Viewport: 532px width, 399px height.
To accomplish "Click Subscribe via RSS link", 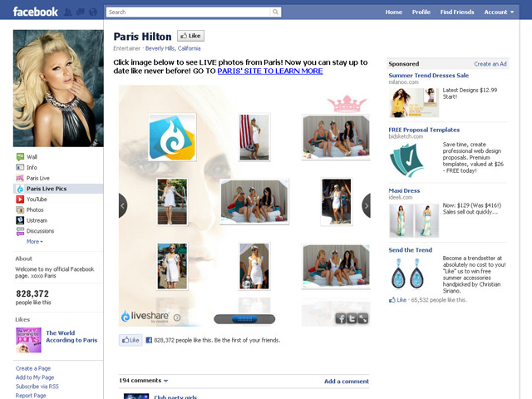I will [x=37, y=387].
